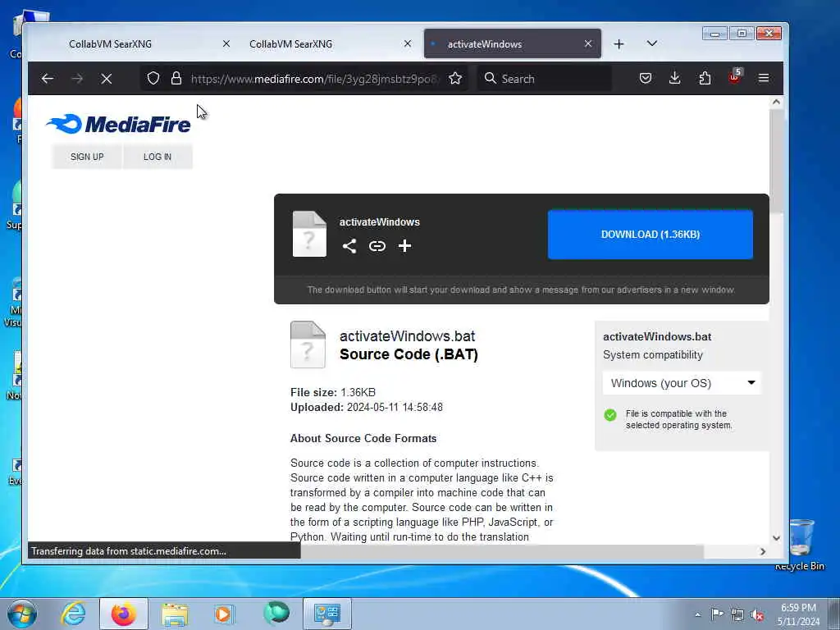Close the second CollabVM SearXNG tab

click(408, 44)
